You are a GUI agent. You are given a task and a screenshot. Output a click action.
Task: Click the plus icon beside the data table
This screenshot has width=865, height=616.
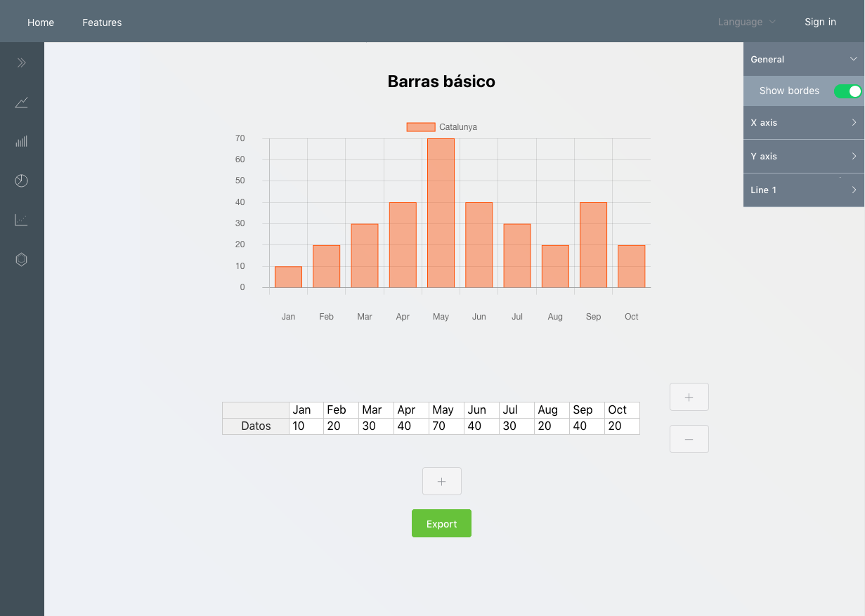click(689, 397)
